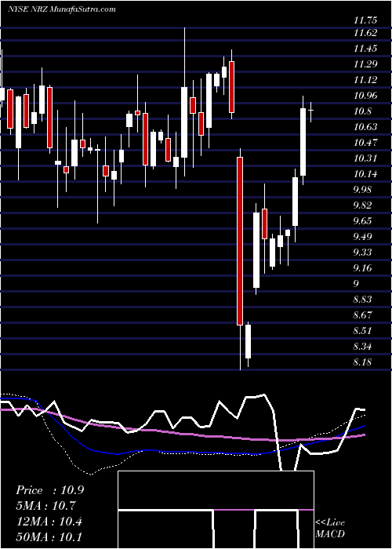The width and height of the screenshot is (392, 549).
Task: Click the 12MA : 10.4 value
Action: [x=49, y=522]
